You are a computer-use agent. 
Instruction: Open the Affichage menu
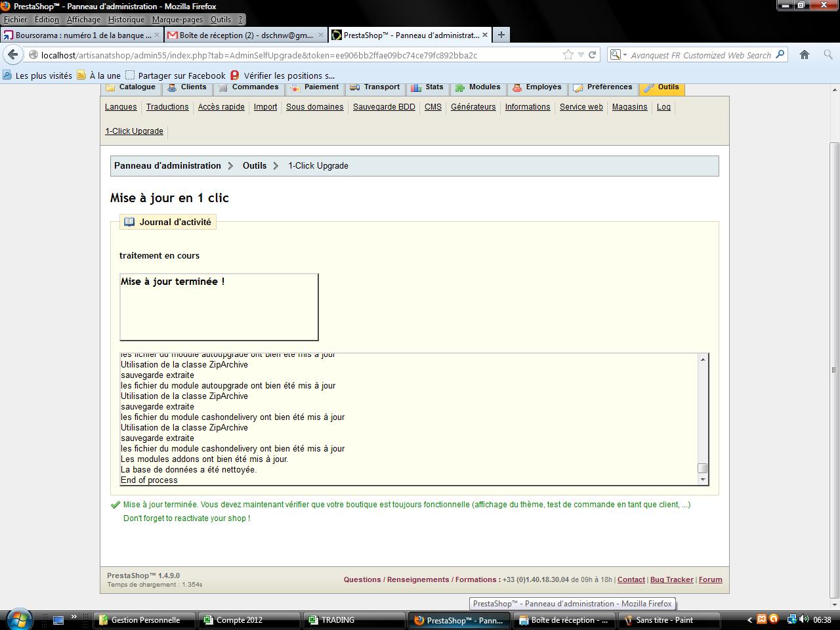click(x=83, y=20)
